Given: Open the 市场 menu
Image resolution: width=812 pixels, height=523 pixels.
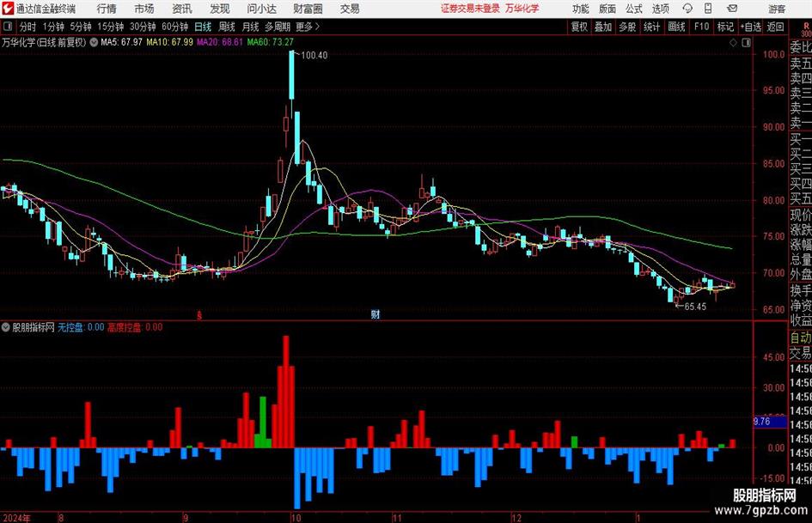Looking at the screenshot, I should click(144, 9).
